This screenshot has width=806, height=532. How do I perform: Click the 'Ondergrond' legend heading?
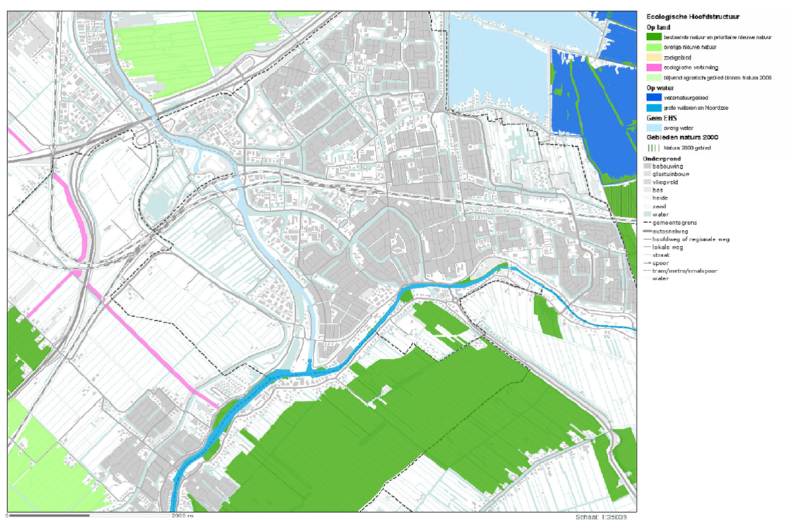[661, 158]
